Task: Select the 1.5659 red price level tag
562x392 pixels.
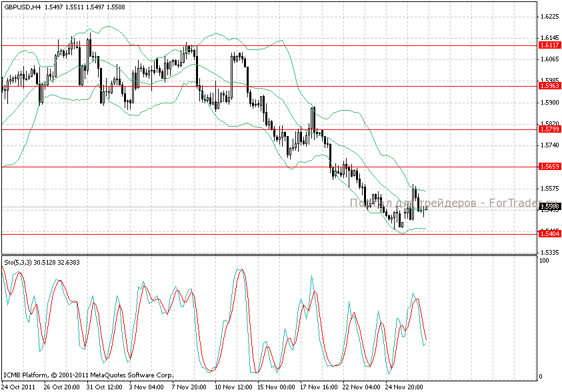Action: point(549,167)
